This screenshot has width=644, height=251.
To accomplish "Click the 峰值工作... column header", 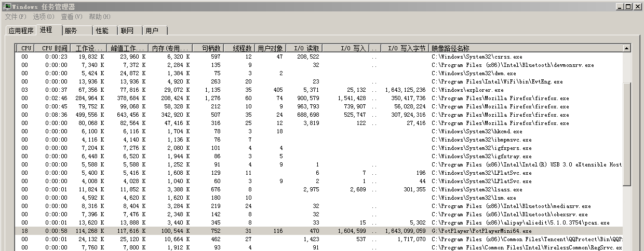I will pyautogui.click(x=127, y=48).
